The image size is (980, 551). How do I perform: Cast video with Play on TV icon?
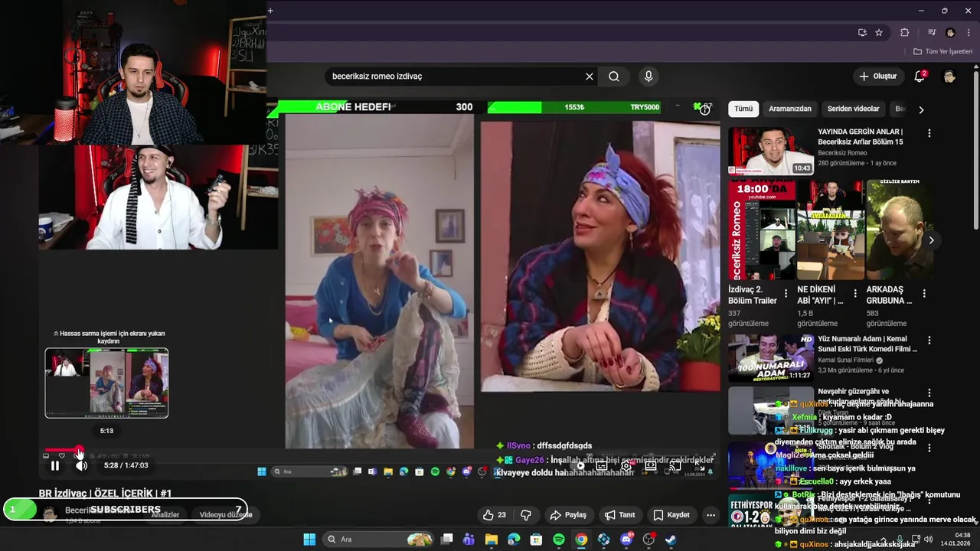coord(675,465)
